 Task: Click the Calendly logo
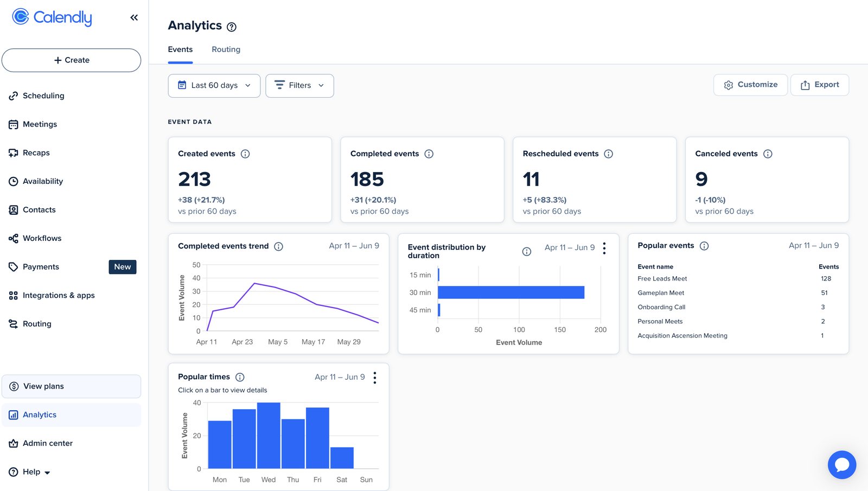point(52,17)
